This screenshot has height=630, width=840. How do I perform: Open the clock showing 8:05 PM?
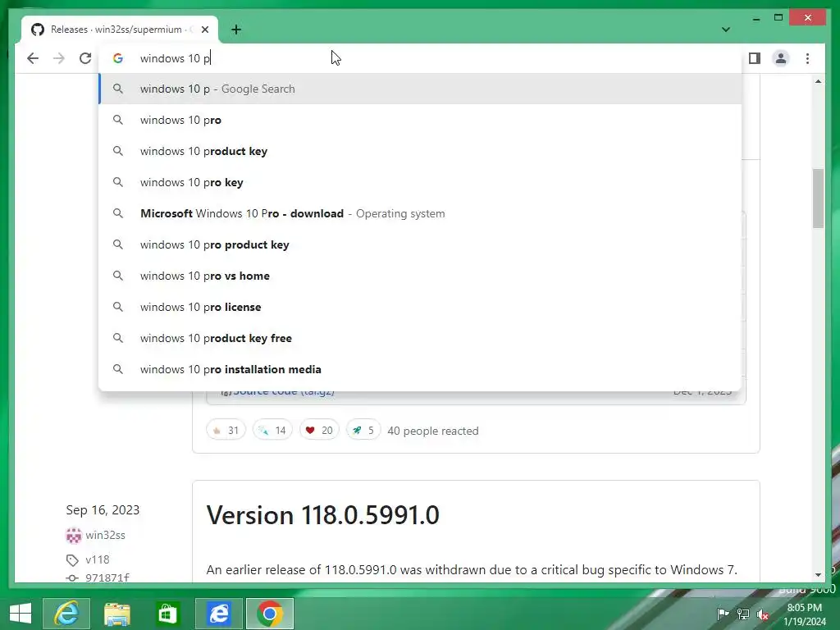pyautogui.click(x=804, y=614)
